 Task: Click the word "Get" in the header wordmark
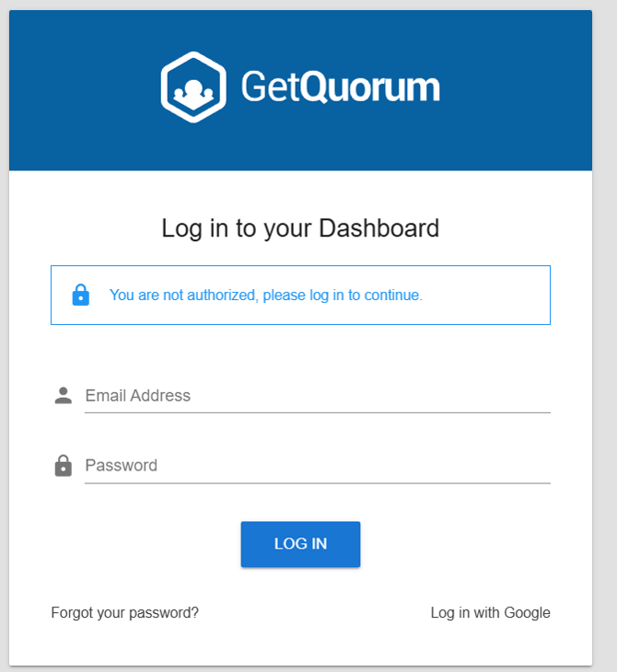[x=270, y=87]
